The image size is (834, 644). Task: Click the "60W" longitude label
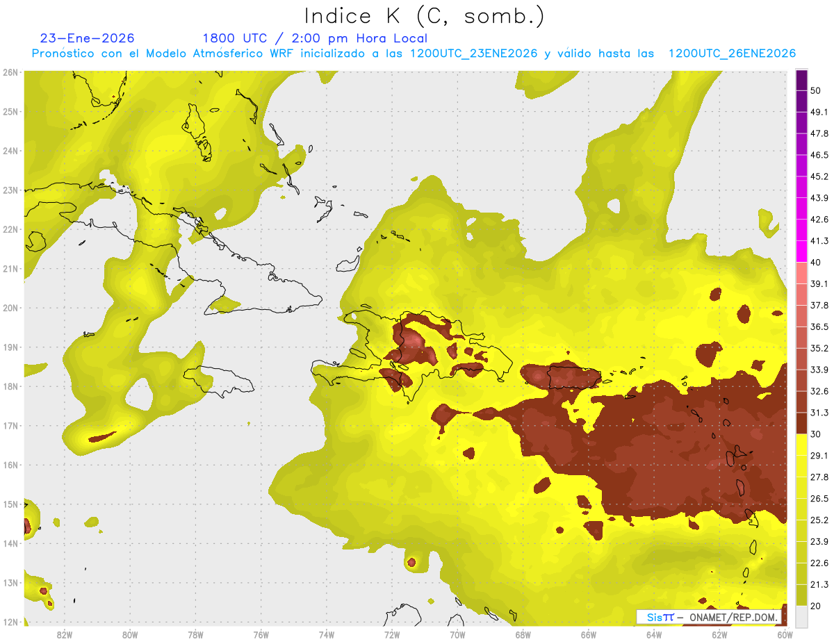[x=785, y=634]
